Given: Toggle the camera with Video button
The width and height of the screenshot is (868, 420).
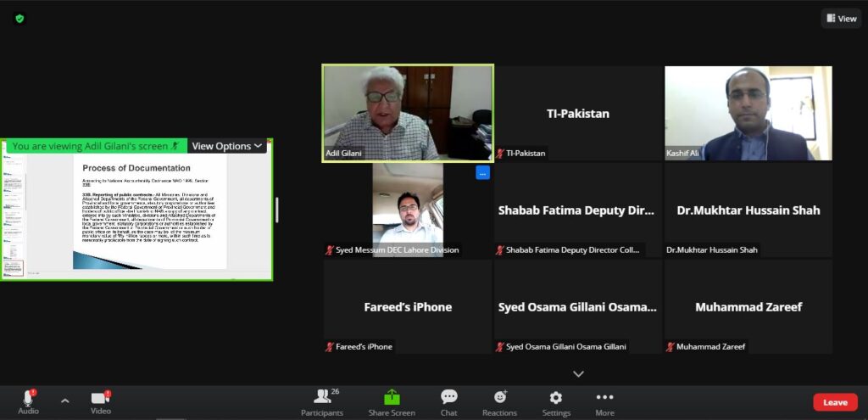Looking at the screenshot, I should coord(100,399).
